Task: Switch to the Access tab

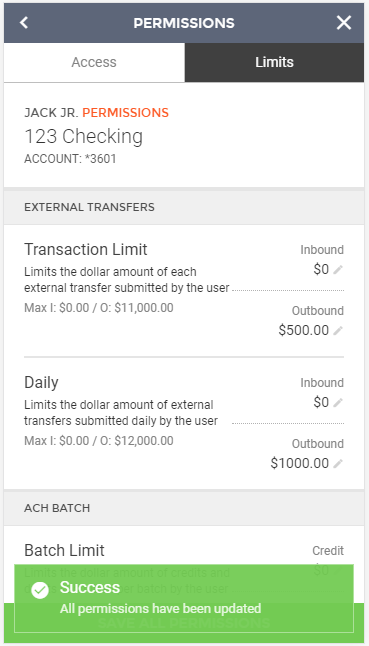Action: [x=94, y=62]
